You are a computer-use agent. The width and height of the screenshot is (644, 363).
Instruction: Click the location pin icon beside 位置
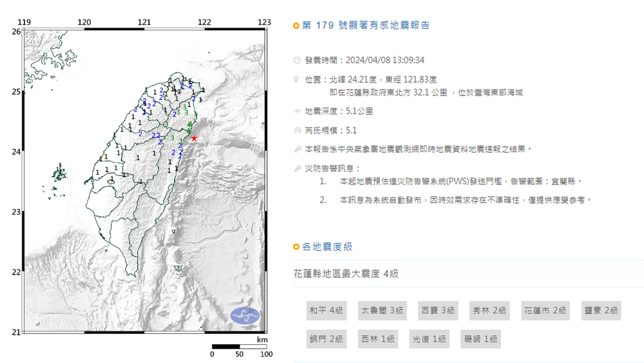(296, 80)
